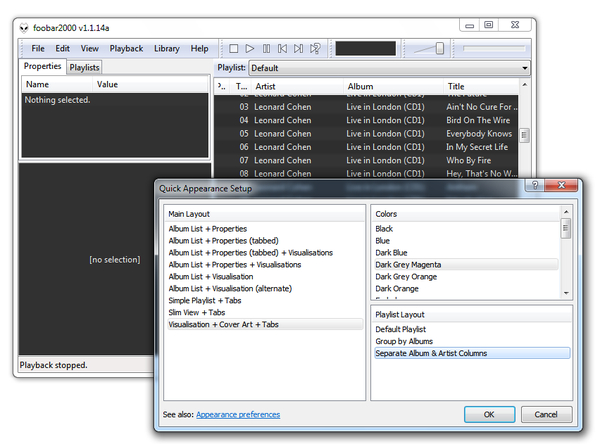The image size is (600, 444).
Task: Select track 05 Everybody Knows
Action: tap(366, 134)
